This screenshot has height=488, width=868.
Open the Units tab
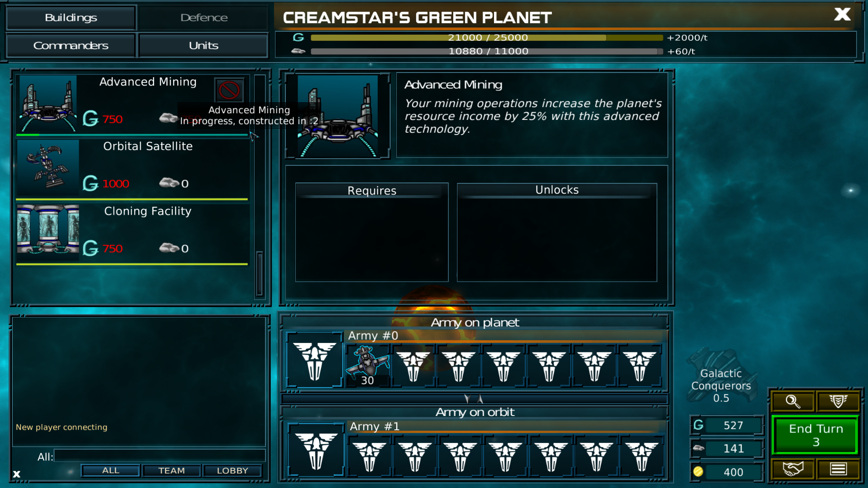(203, 45)
